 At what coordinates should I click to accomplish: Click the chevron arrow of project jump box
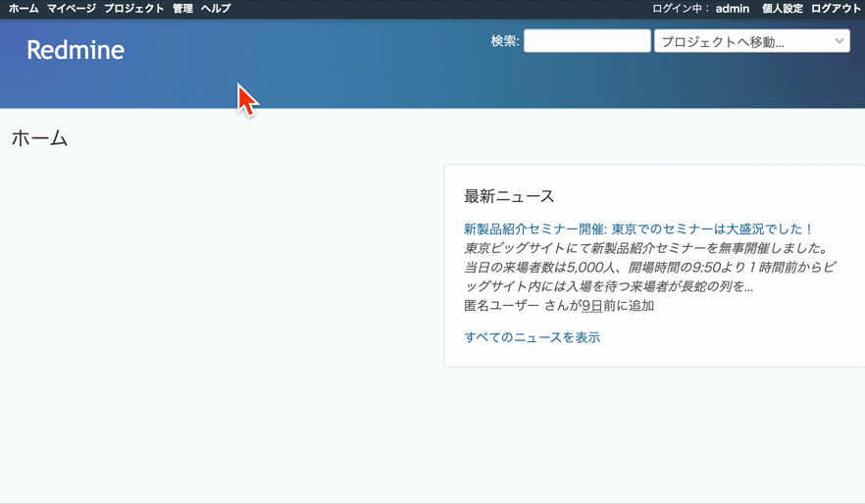pyautogui.click(x=840, y=41)
